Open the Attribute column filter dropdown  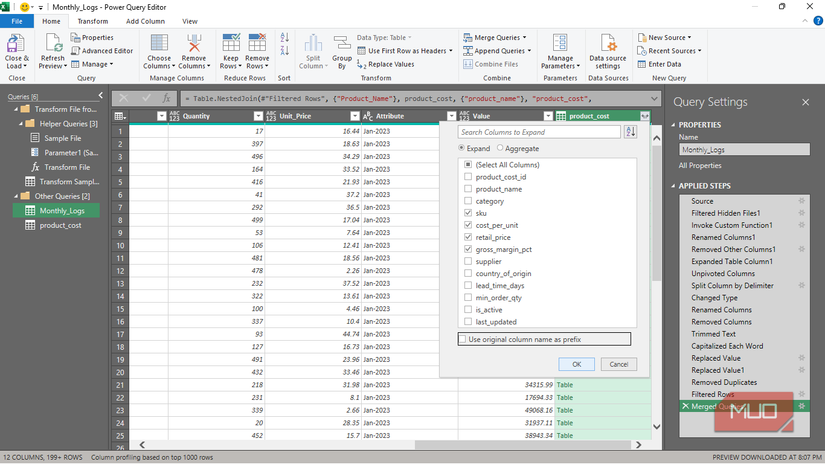[x=451, y=116]
